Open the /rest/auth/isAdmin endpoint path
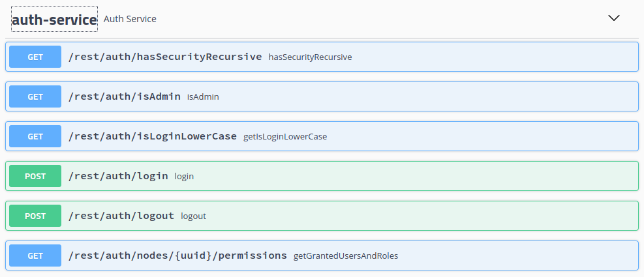The height and width of the screenshot is (277, 644). click(x=124, y=96)
